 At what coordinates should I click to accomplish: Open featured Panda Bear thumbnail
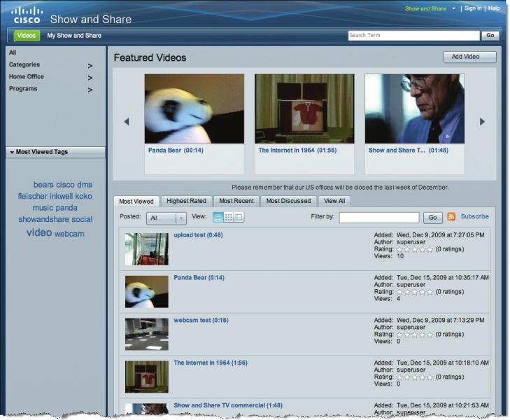(x=194, y=108)
